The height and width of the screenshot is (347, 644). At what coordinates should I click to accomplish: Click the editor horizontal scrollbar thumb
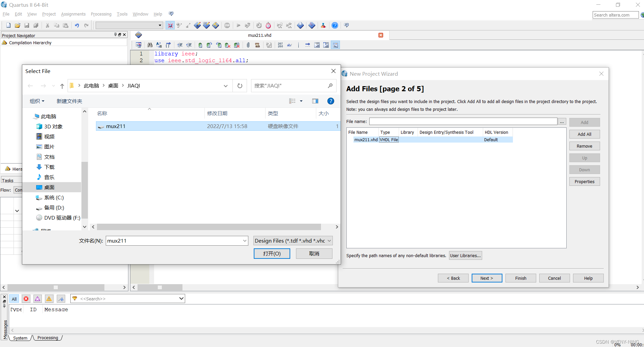160,287
